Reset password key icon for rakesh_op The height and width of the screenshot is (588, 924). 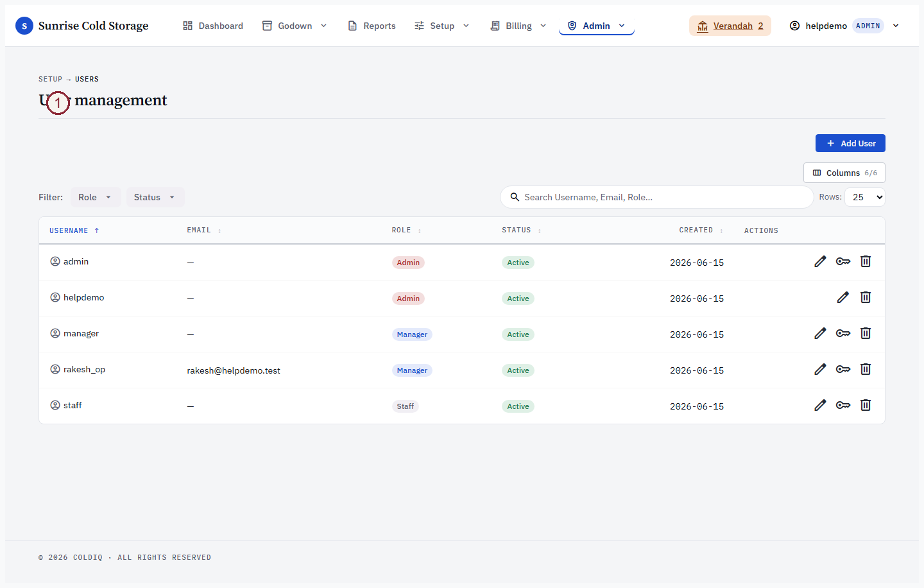pyautogui.click(x=843, y=369)
